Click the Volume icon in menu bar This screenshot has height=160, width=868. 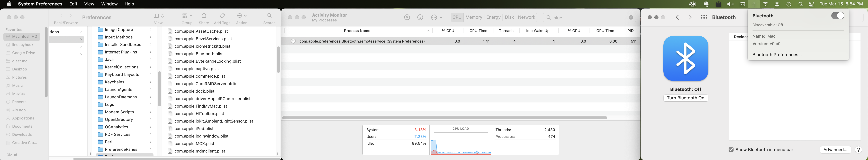point(730,4)
